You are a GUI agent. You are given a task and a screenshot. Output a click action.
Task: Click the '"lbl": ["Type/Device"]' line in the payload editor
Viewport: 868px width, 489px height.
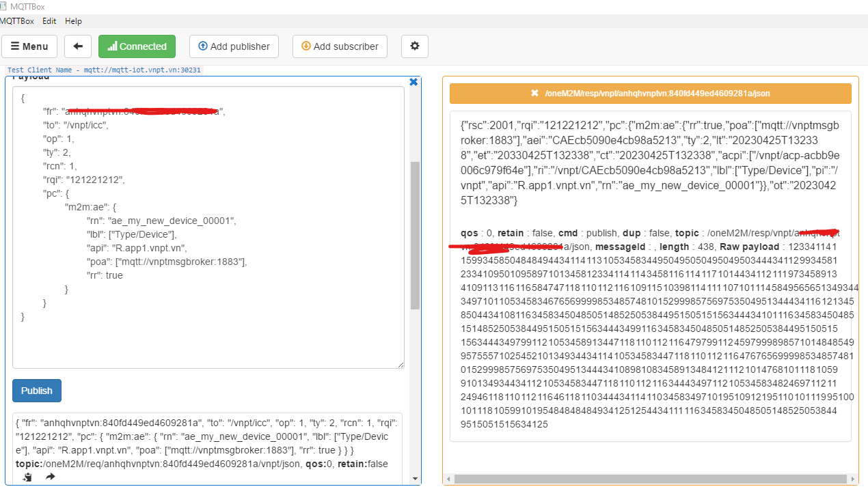131,234
